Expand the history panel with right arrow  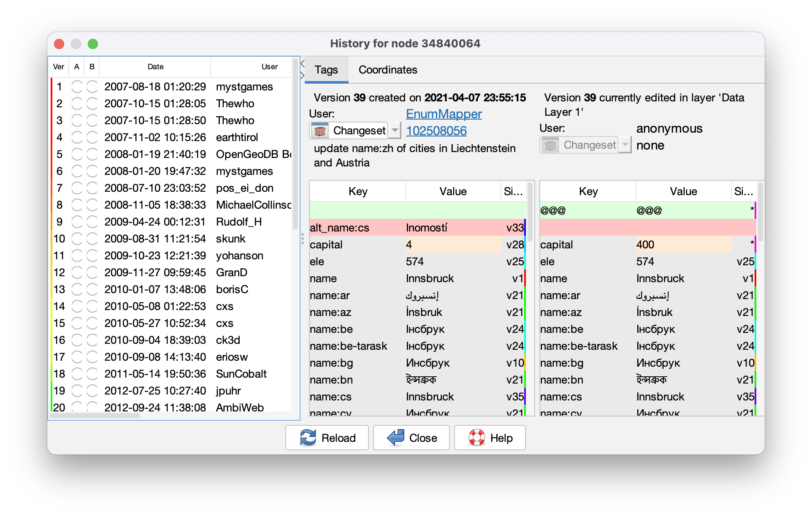(303, 76)
